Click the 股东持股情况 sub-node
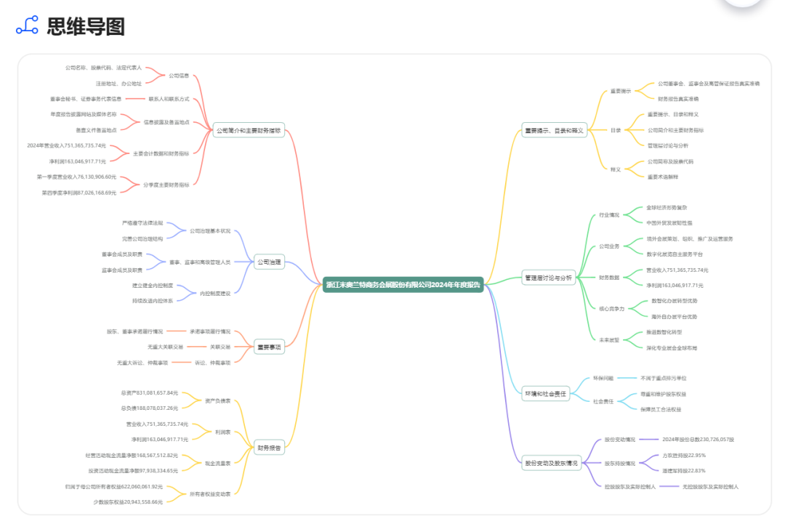Image resolution: width=785 pixels, height=532 pixels. tap(620, 464)
